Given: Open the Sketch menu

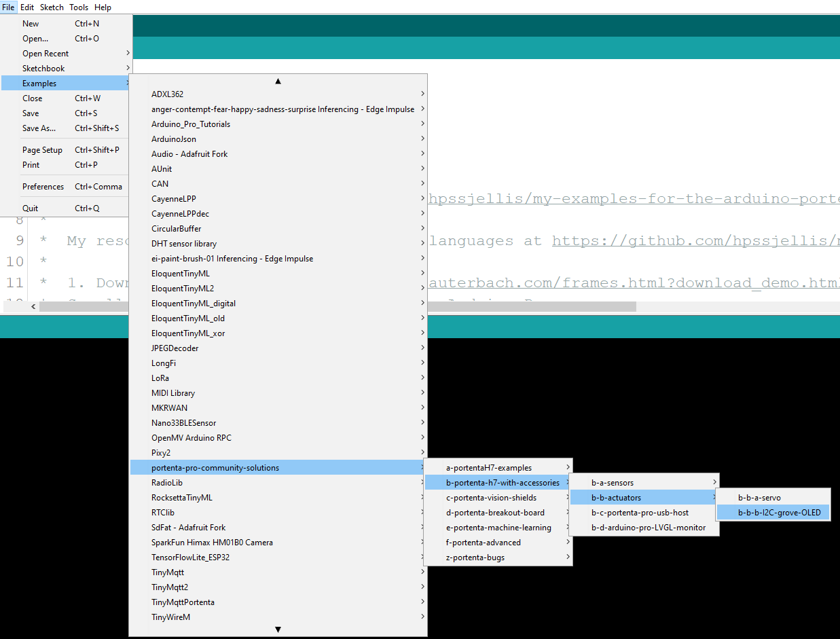Looking at the screenshot, I should (52, 7).
